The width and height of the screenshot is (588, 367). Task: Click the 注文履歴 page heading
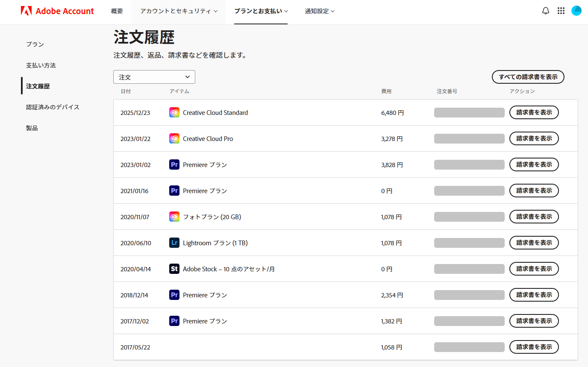[x=144, y=38]
